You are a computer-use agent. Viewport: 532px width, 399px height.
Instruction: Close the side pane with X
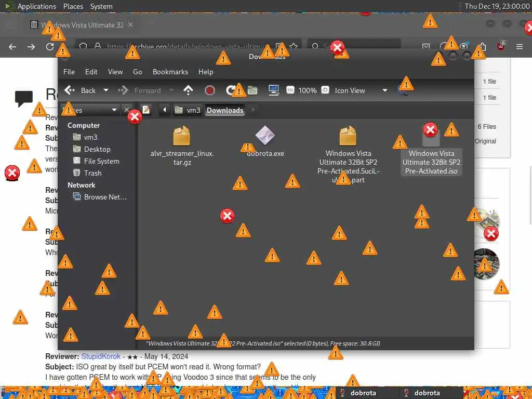point(127,110)
